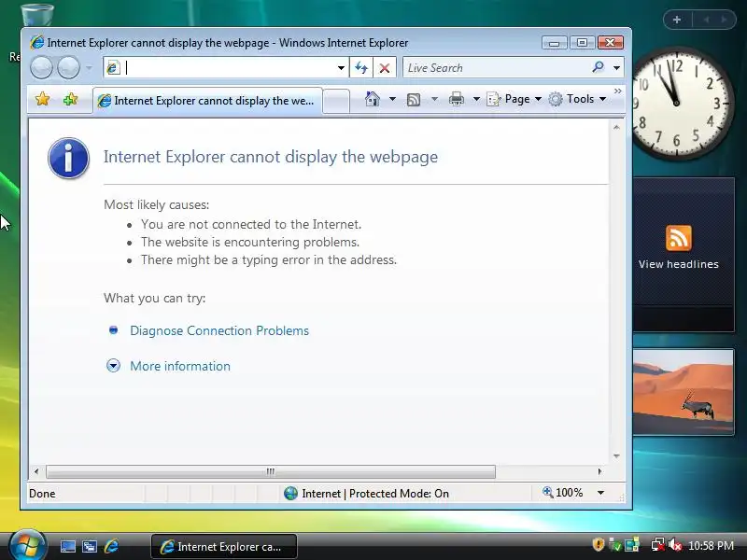This screenshot has height=560, width=747.
Task: Open the Feeds dropdown arrow
Action: [x=434, y=99]
